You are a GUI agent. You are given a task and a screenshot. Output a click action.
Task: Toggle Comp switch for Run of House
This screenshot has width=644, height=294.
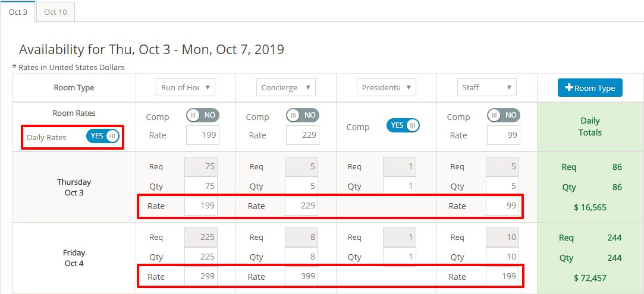(x=202, y=115)
